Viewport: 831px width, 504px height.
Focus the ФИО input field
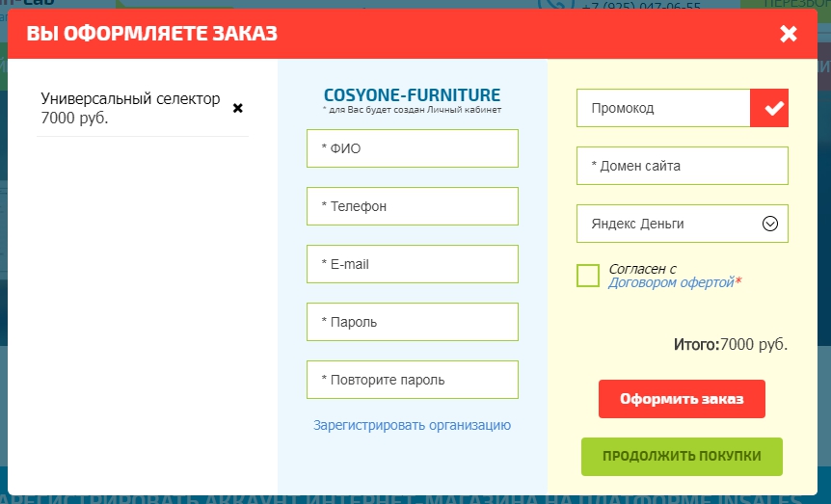click(413, 148)
